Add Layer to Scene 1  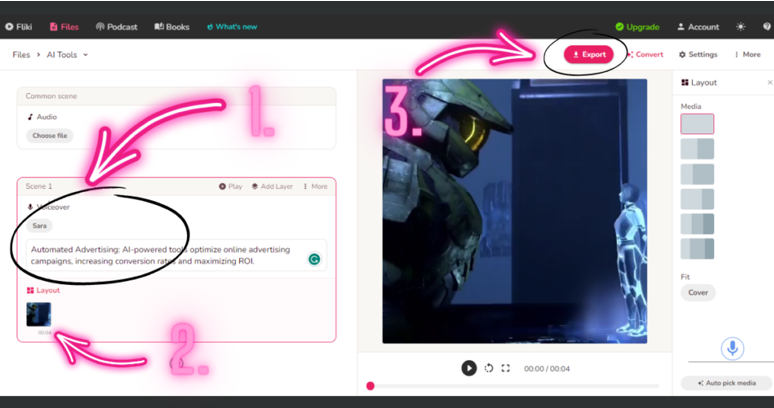click(272, 186)
